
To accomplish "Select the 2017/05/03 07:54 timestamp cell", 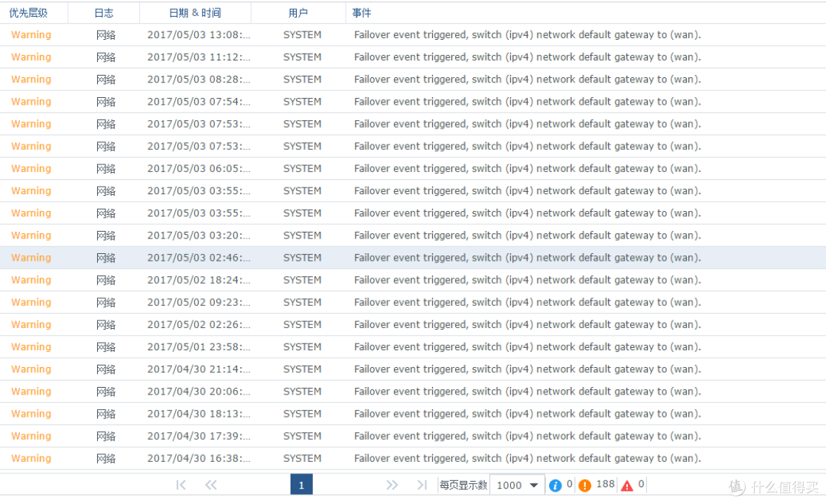I will [x=199, y=102].
